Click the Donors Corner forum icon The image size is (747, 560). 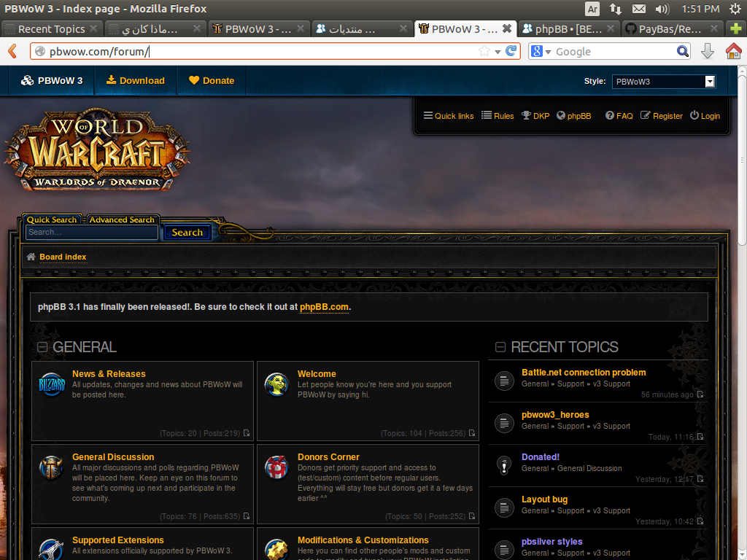[x=276, y=467]
